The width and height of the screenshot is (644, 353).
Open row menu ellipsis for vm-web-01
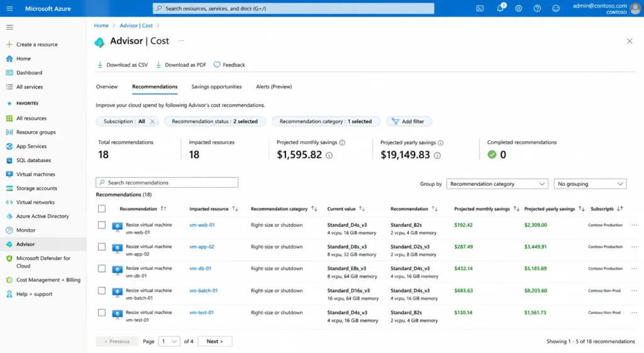point(635,225)
